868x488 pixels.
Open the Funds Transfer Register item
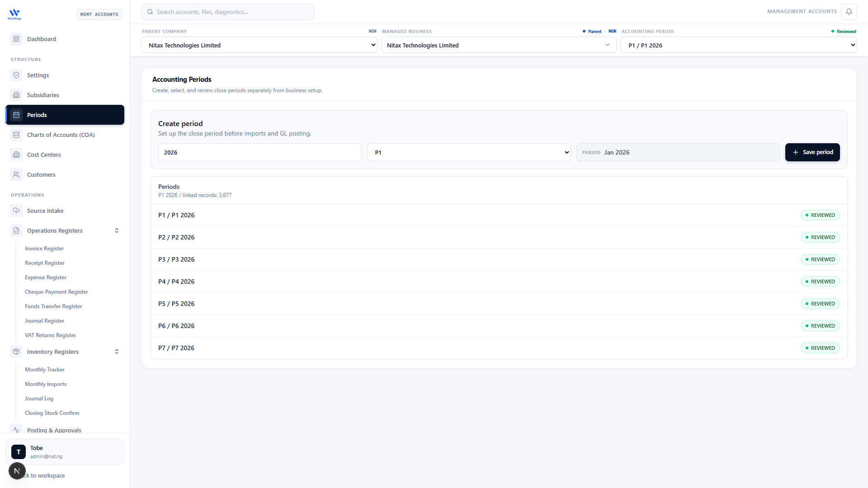click(x=53, y=306)
